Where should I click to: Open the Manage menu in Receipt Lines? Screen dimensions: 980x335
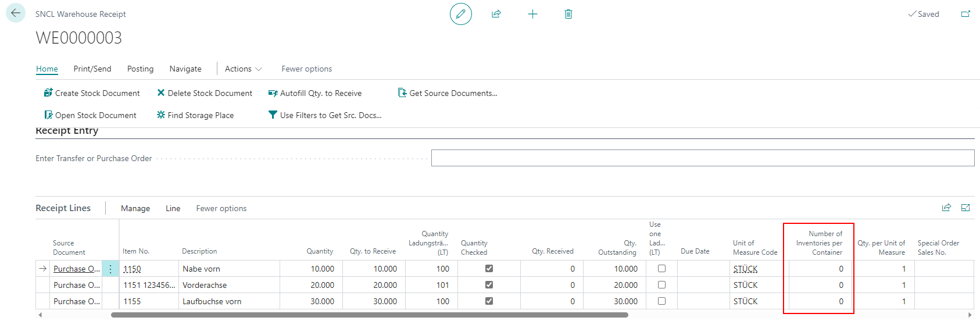tap(135, 208)
